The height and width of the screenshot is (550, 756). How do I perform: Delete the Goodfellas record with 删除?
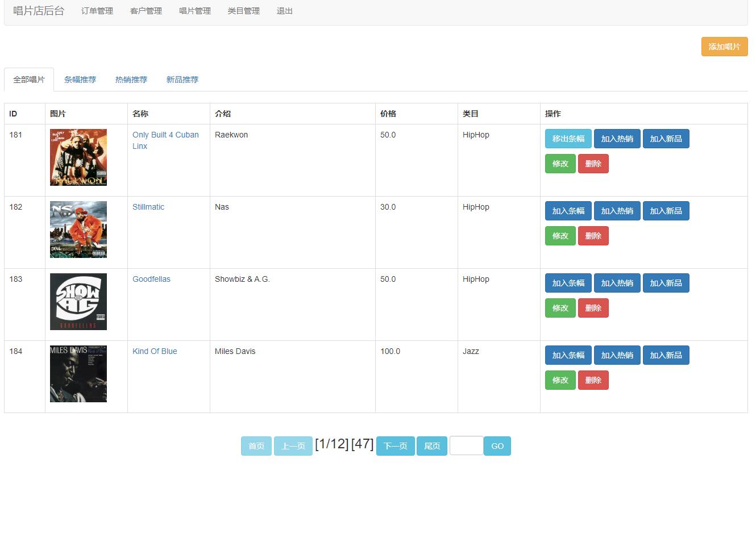tap(593, 308)
